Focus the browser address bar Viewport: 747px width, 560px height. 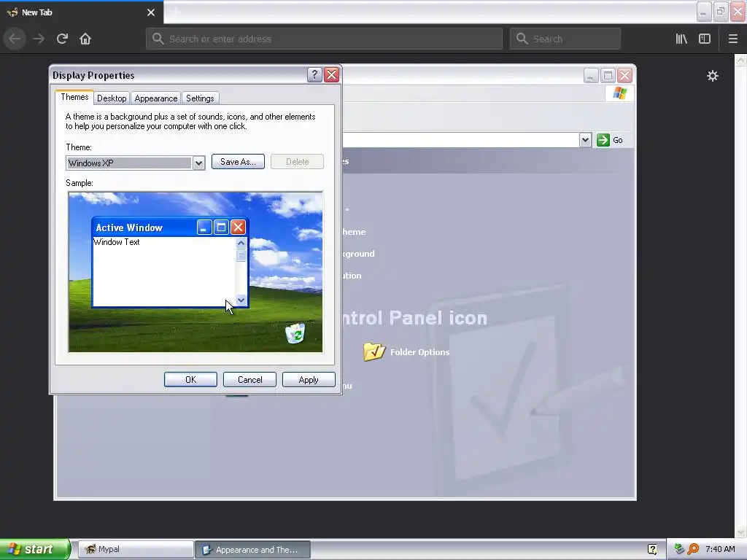(324, 39)
